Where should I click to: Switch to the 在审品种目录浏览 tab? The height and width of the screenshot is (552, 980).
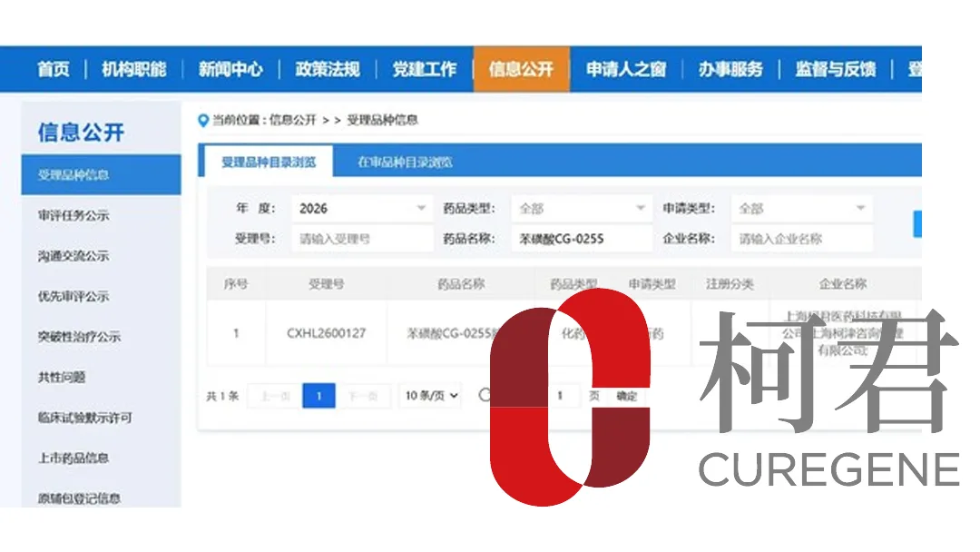(405, 162)
